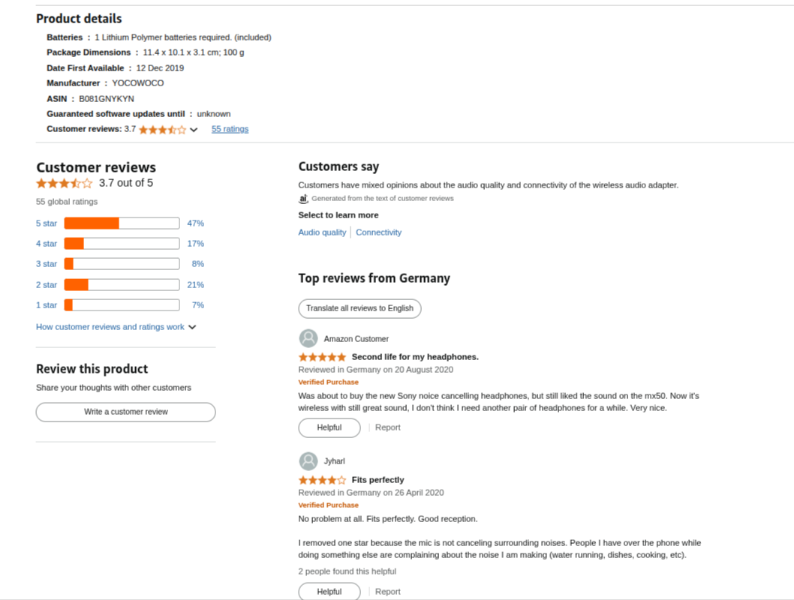Select the Audio quality topic

pyautogui.click(x=322, y=232)
